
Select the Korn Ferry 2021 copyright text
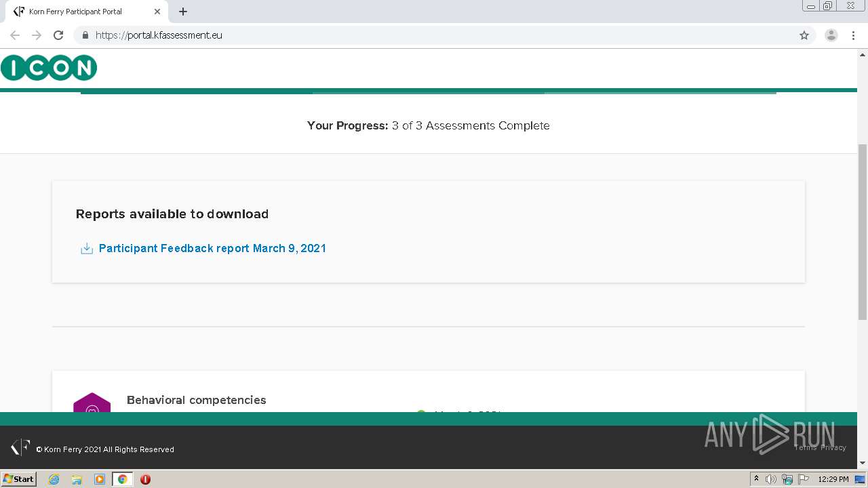(105, 449)
